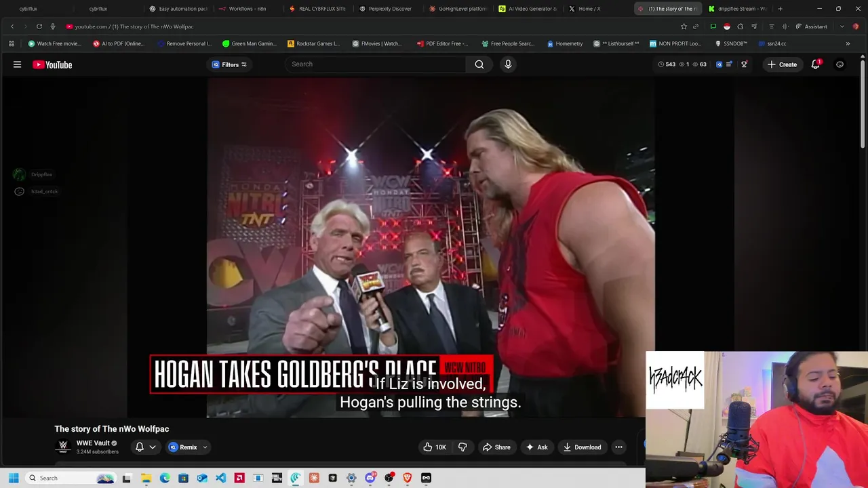
Task: Open the YouTube Create button
Action: (782, 64)
